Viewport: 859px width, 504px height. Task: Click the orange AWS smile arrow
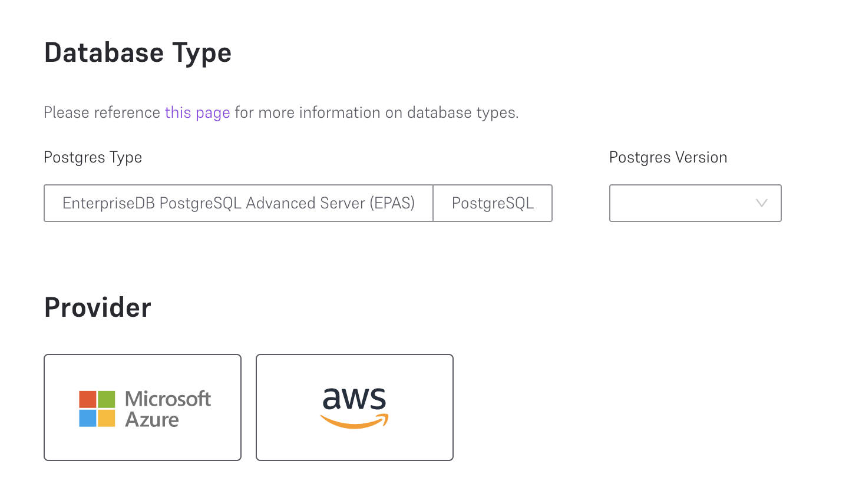pyautogui.click(x=355, y=422)
